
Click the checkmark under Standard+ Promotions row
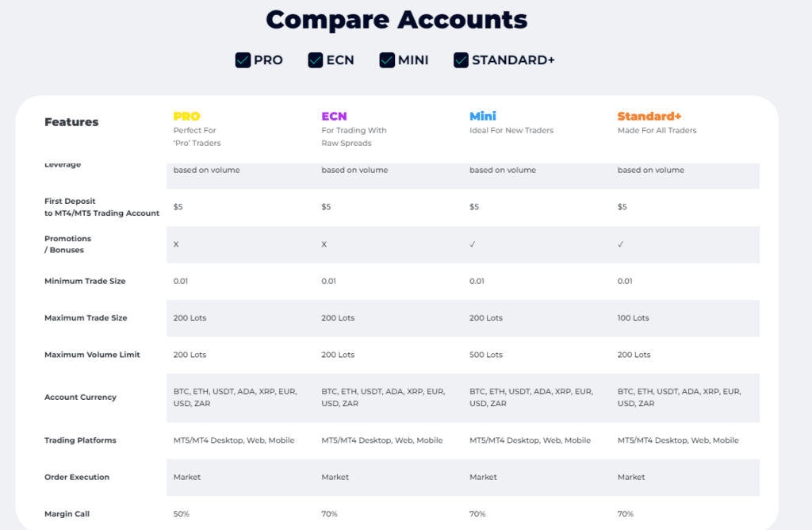[x=622, y=244]
